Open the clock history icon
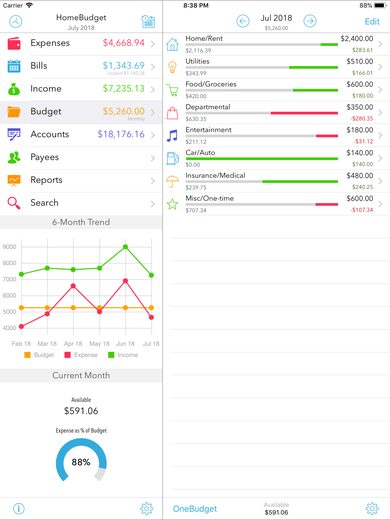 coord(16,21)
